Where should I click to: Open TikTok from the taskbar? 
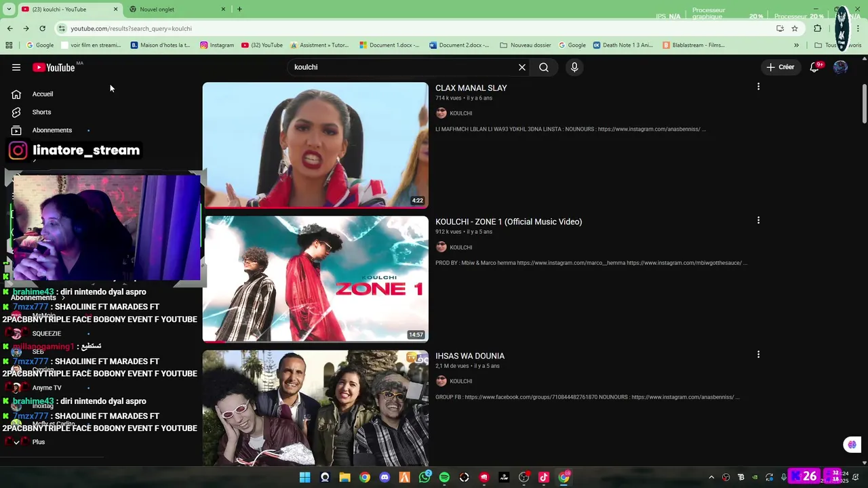tap(544, 477)
